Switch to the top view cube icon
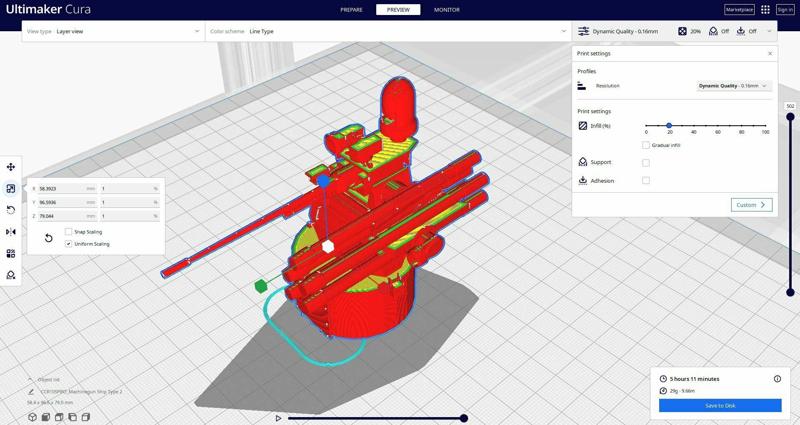 click(59, 417)
